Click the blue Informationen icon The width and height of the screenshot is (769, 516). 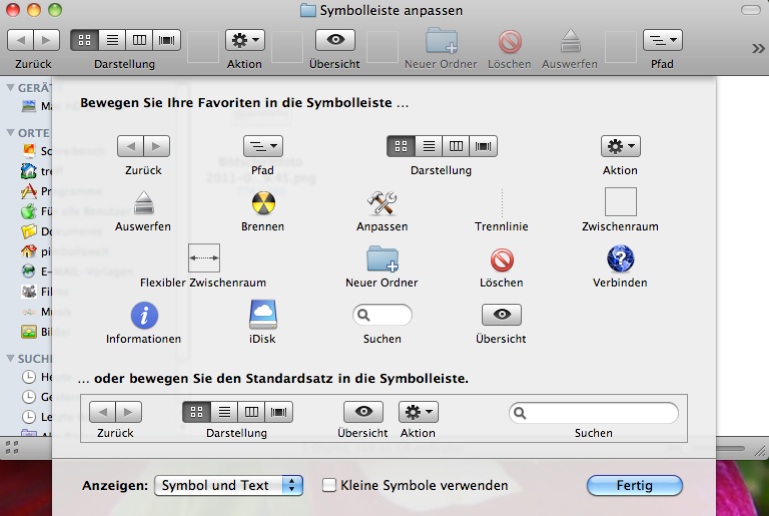pyautogui.click(x=144, y=315)
